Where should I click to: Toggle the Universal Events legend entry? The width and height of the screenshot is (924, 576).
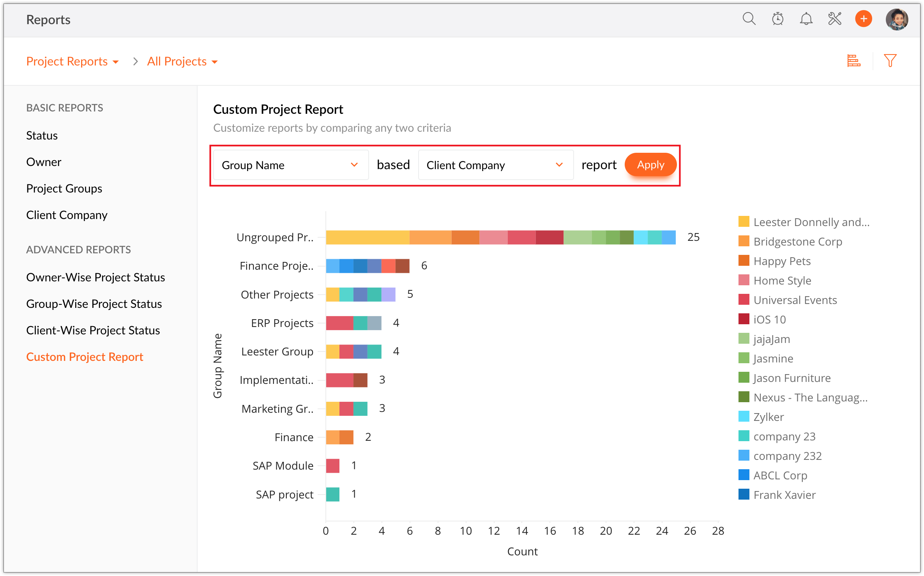pos(795,300)
